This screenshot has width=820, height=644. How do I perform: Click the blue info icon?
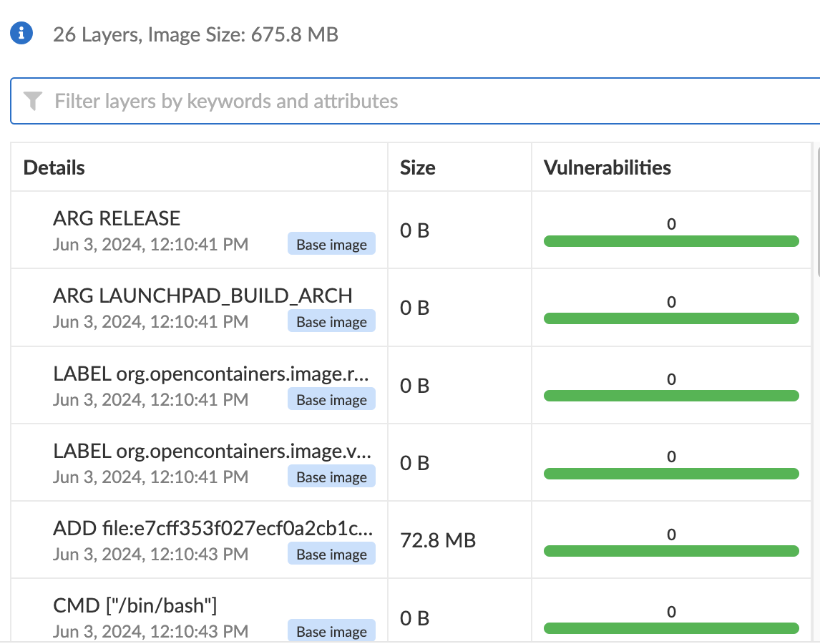(x=22, y=33)
